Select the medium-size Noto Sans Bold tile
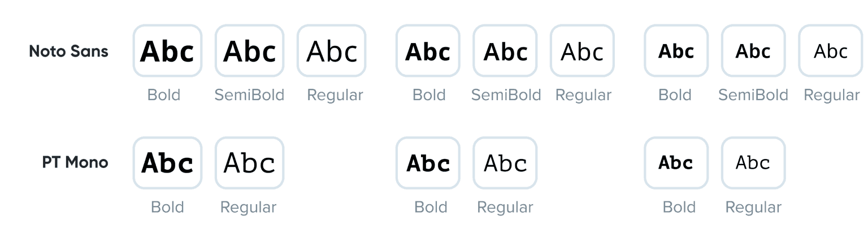Image resolution: width=868 pixels, height=237 pixels. click(x=428, y=51)
